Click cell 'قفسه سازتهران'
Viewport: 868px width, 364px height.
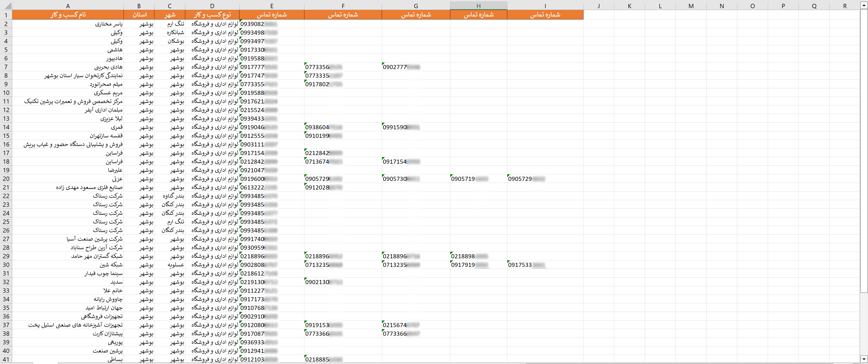68,136
